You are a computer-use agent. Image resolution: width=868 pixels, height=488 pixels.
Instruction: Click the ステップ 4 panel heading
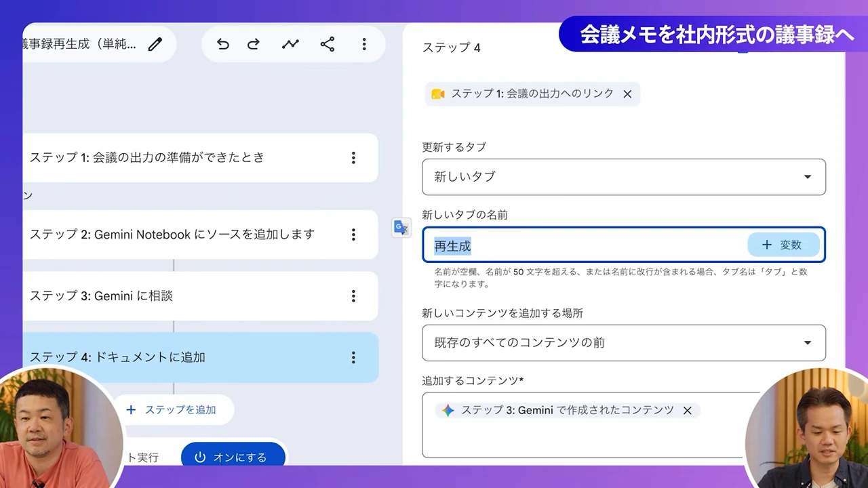pos(451,47)
